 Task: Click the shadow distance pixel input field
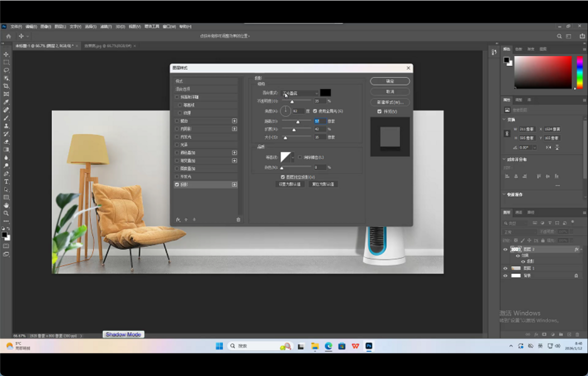click(x=319, y=121)
